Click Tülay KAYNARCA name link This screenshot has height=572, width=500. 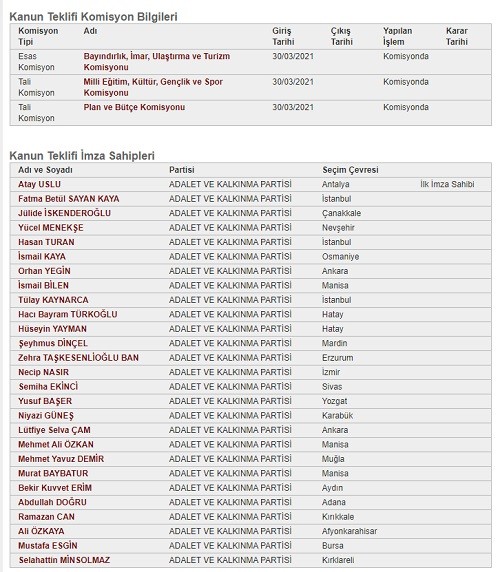tap(53, 300)
